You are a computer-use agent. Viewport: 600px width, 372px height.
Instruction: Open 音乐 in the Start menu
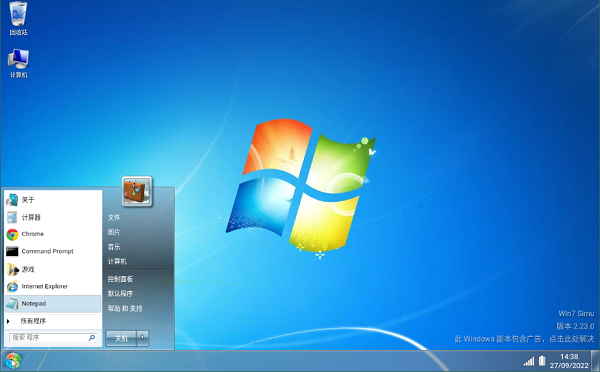(x=114, y=247)
